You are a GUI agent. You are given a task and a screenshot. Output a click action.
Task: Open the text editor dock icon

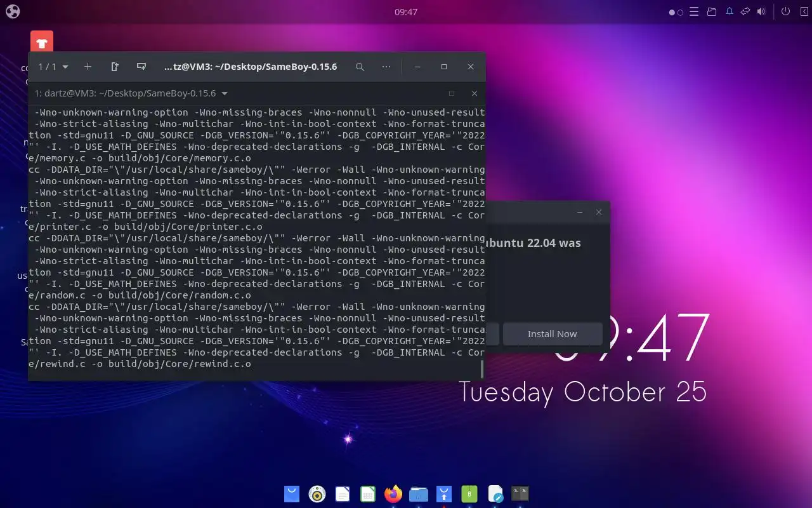tap(495, 493)
